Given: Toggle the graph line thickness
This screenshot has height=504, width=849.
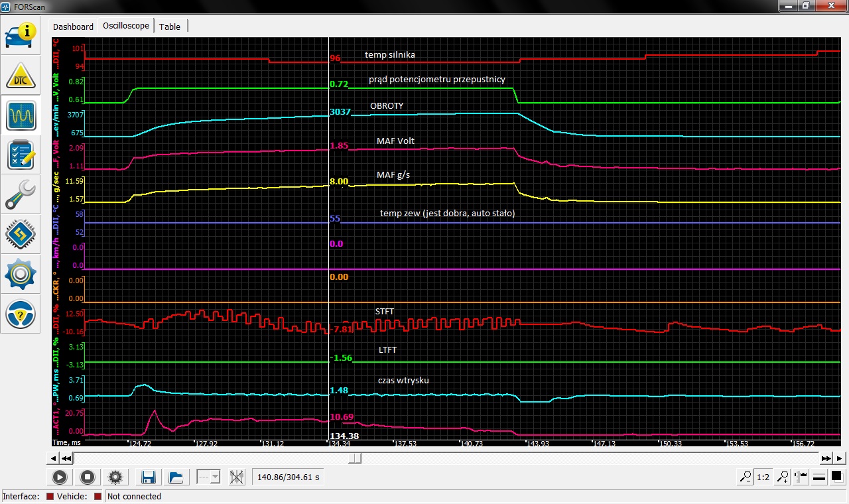Looking at the screenshot, I should pyautogui.click(x=819, y=477).
